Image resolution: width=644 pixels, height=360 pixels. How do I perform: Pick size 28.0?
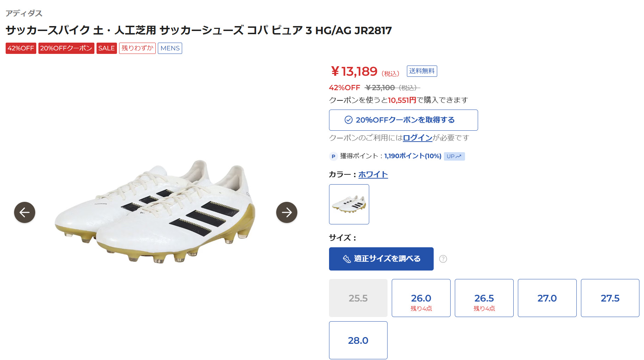click(358, 340)
